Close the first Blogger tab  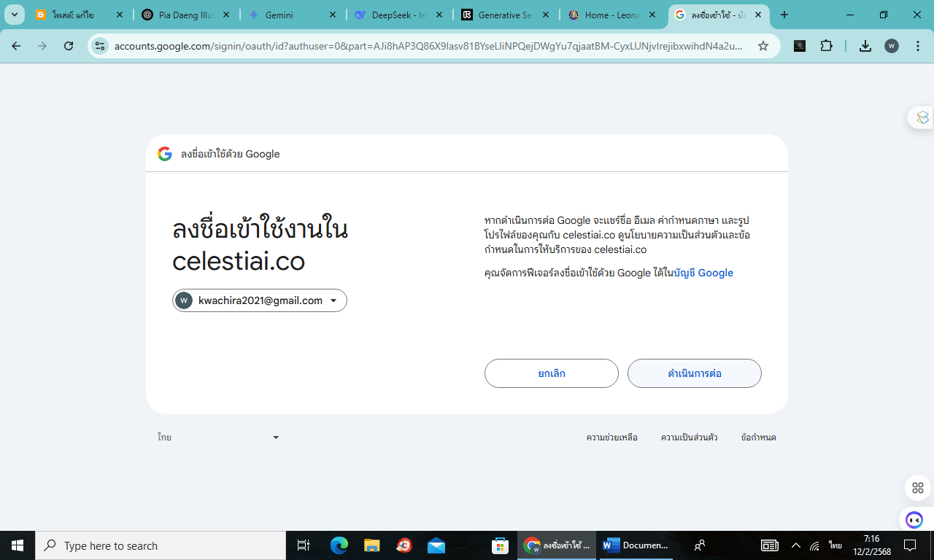pyautogui.click(x=120, y=15)
